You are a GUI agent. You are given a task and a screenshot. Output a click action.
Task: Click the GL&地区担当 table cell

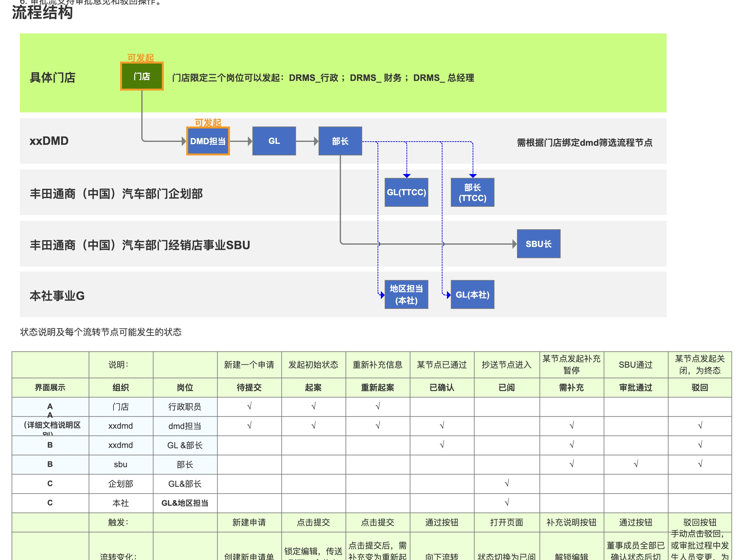click(x=185, y=503)
